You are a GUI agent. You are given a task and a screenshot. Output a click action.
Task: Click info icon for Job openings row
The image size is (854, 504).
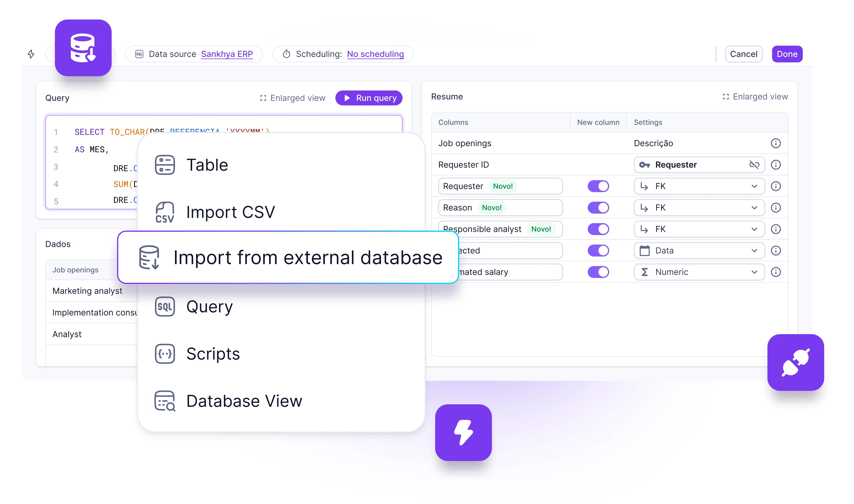(776, 143)
